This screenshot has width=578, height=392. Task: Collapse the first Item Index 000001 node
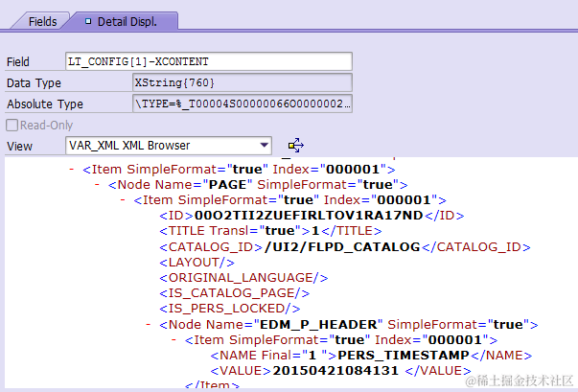tap(72, 169)
